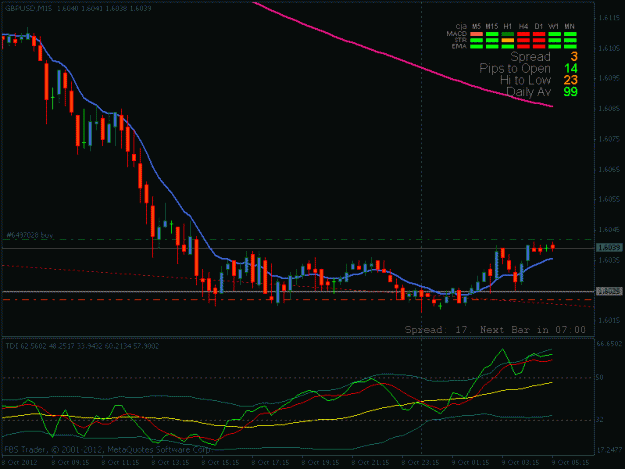Screen dimensions: 625x469
Task: Click the current price tag 1.6039
Action: tap(609, 248)
